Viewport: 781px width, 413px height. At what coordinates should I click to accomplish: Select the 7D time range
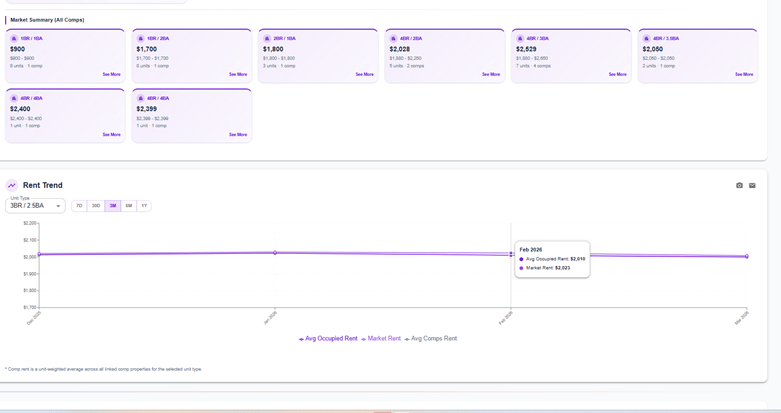(79, 206)
